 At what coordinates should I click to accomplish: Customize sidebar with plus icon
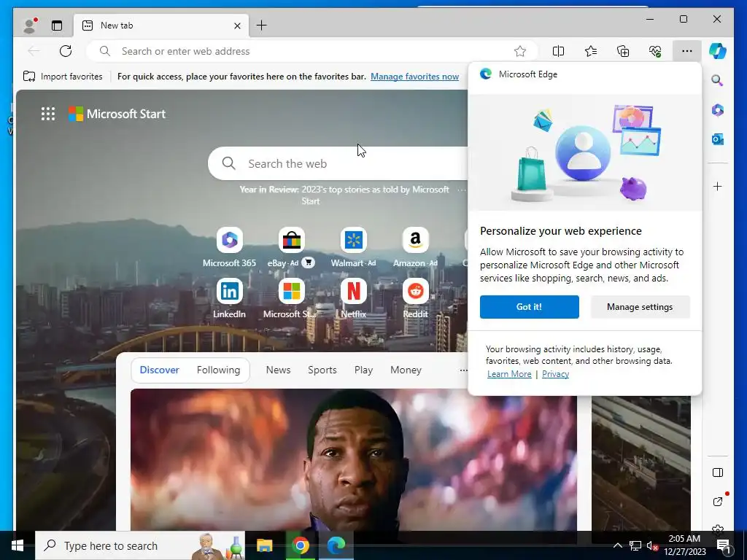coord(718,186)
